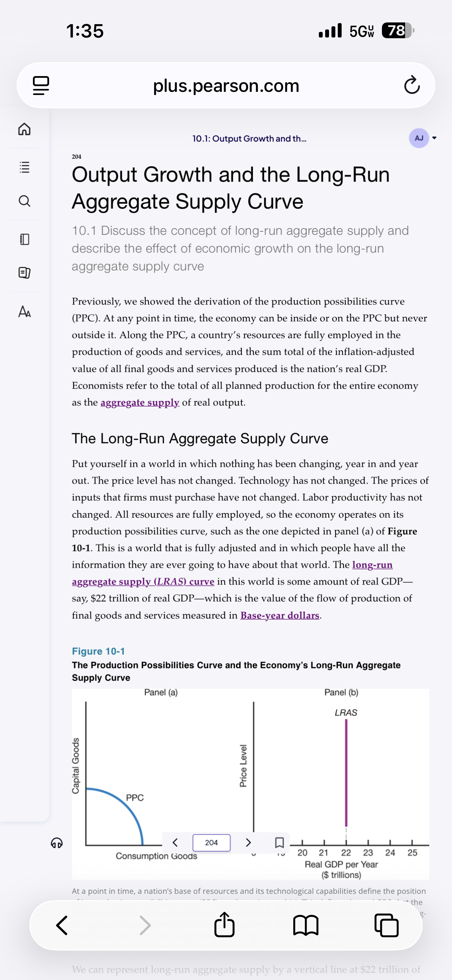Open the text size display settings icon
The width and height of the screenshot is (452, 980).
pos(24,312)
